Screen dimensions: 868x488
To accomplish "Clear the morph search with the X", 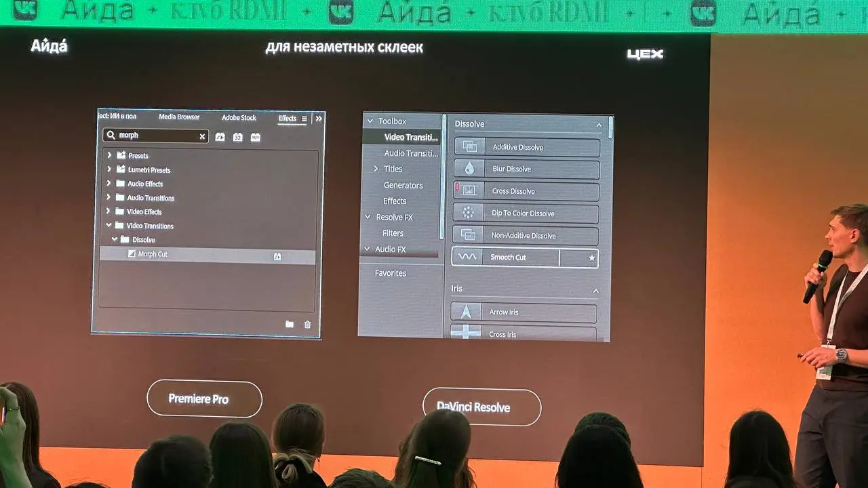I will pyautogui.click(x=202, y=136).
